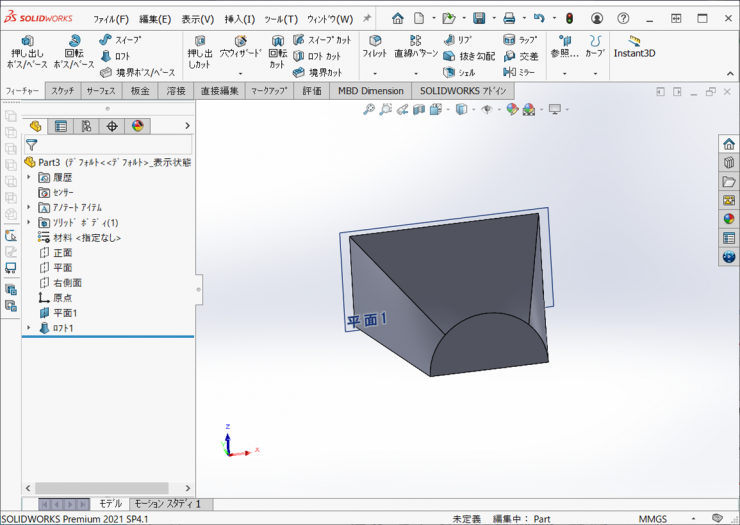
Task: Select 平面1 in the feature tree
Action: tap(65, 313)
